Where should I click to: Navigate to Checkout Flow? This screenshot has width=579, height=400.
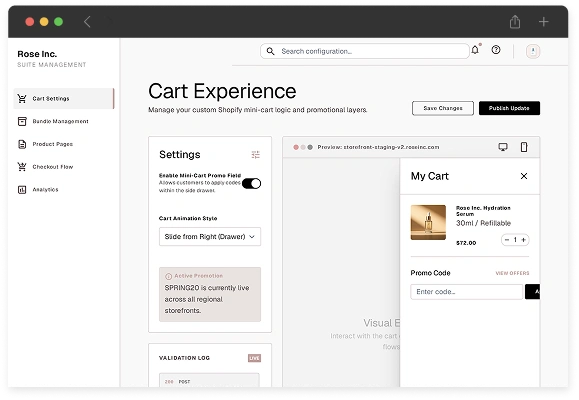pyautogui.click(x=64, y=167)
